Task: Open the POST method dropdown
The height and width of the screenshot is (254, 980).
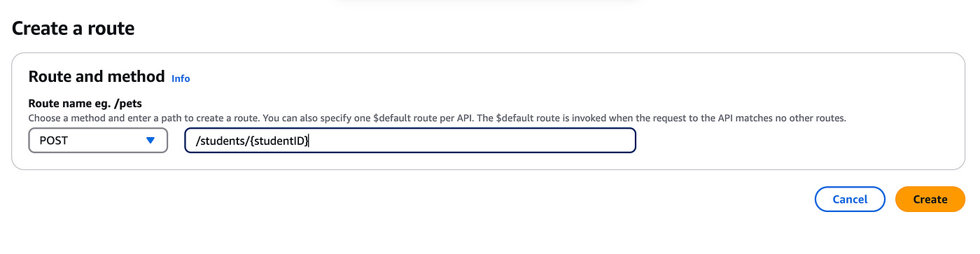Action: point(98,140)
